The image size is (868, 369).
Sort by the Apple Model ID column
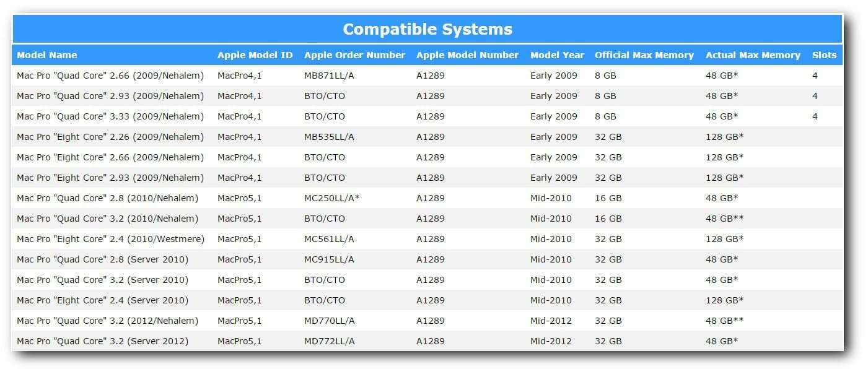[254, 55]
